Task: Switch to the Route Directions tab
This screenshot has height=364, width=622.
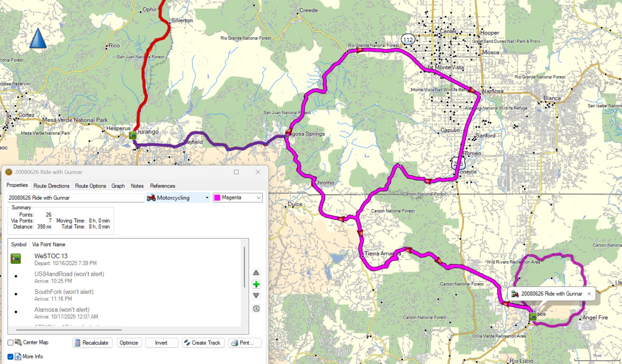Action: (52, 186)
